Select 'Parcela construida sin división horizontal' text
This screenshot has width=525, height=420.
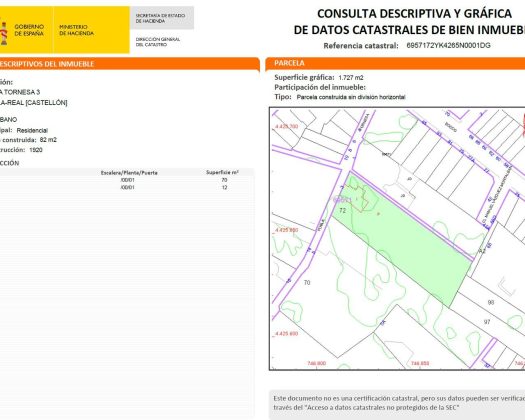(x=351, y=97)
